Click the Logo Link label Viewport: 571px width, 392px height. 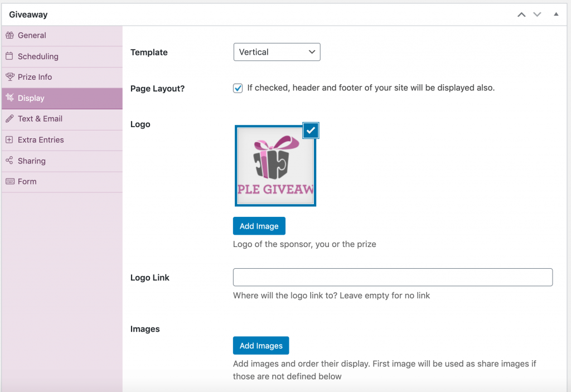(x=149, y=278)
